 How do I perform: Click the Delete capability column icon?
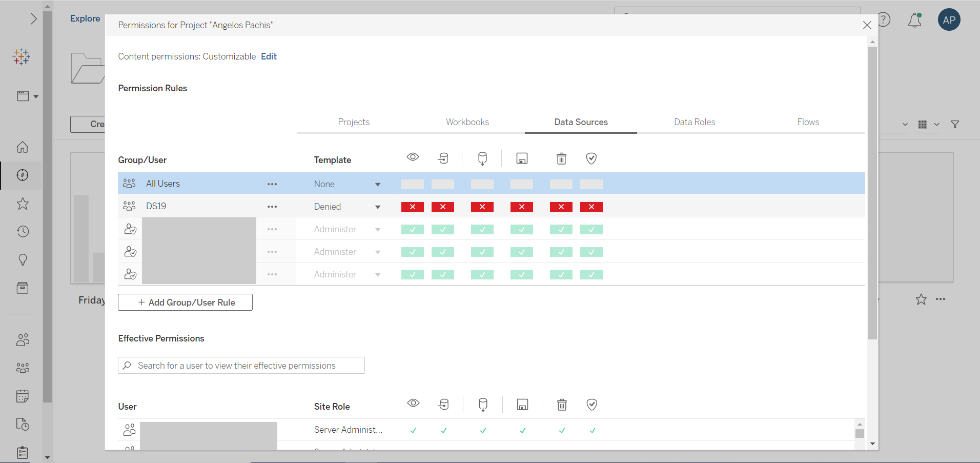click(561, 158)
